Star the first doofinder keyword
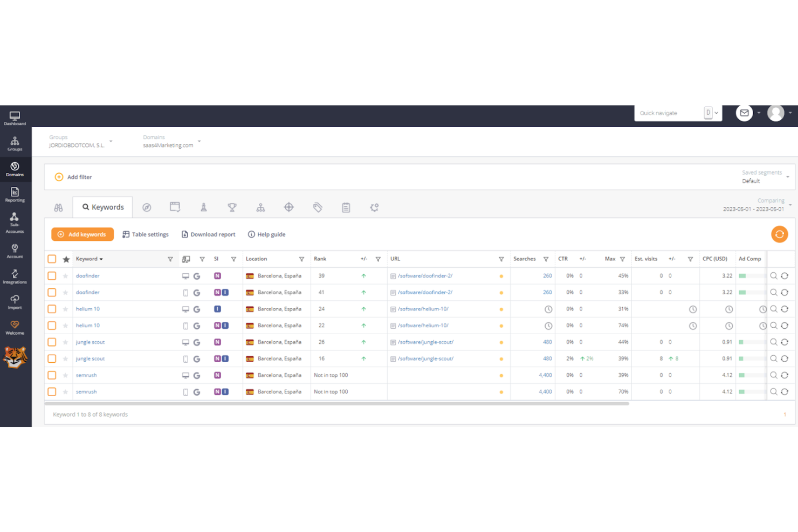Image resolution: width=798 pixels, height=532 pixels. pos(65,276)
